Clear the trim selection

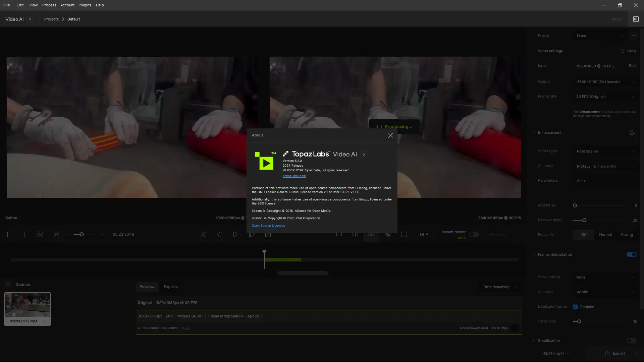(40, 235)
